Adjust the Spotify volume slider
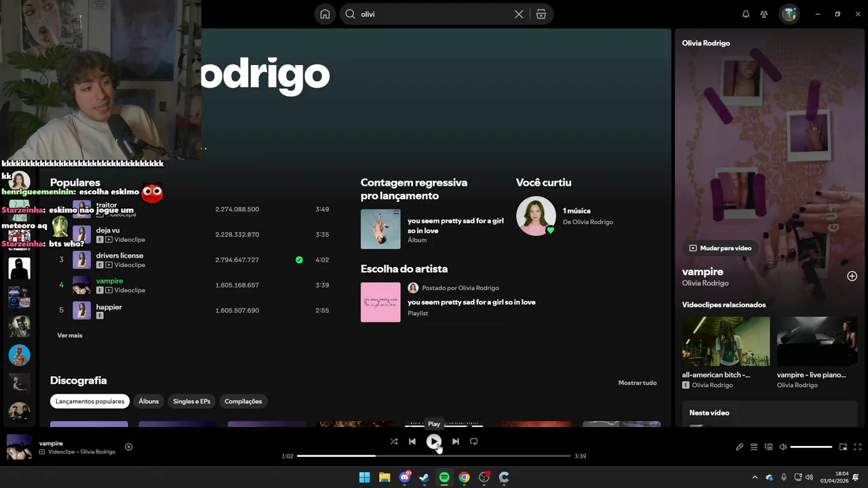The width and height of the screenshot is (868, 488). click(x=811, y=447)
